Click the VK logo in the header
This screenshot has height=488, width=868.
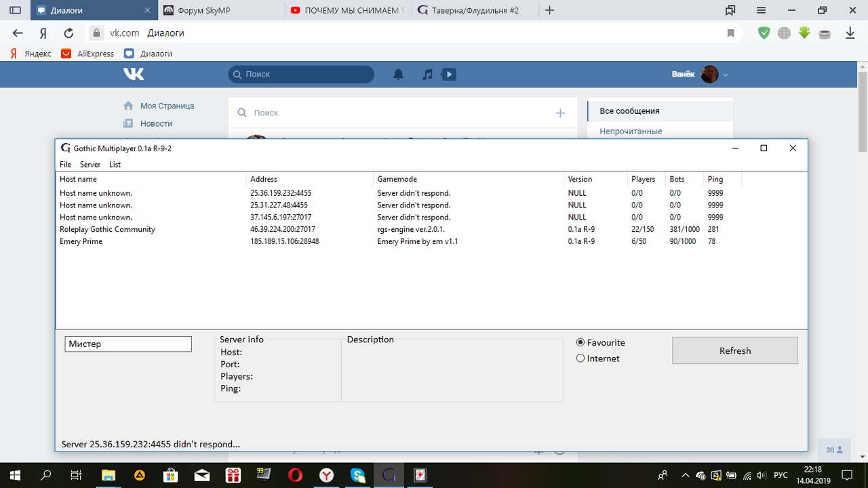tap(134, 74)
